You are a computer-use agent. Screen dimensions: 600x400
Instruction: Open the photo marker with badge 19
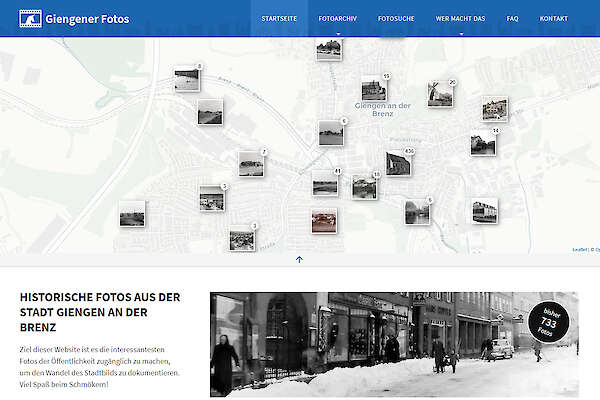pos(373,89)
